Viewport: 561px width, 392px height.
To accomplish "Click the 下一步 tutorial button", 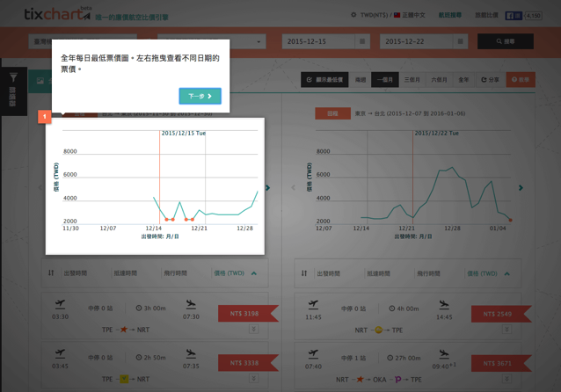I will click(x=200, y=96).
